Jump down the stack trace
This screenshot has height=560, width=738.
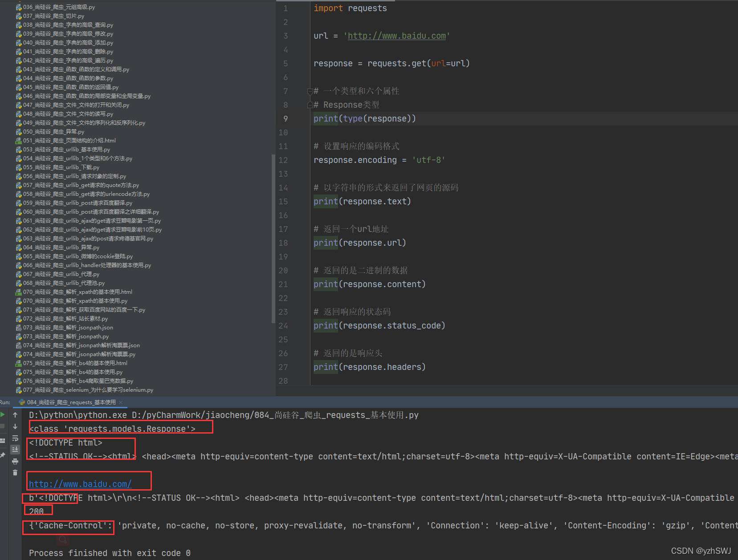(x=15, y=426)
